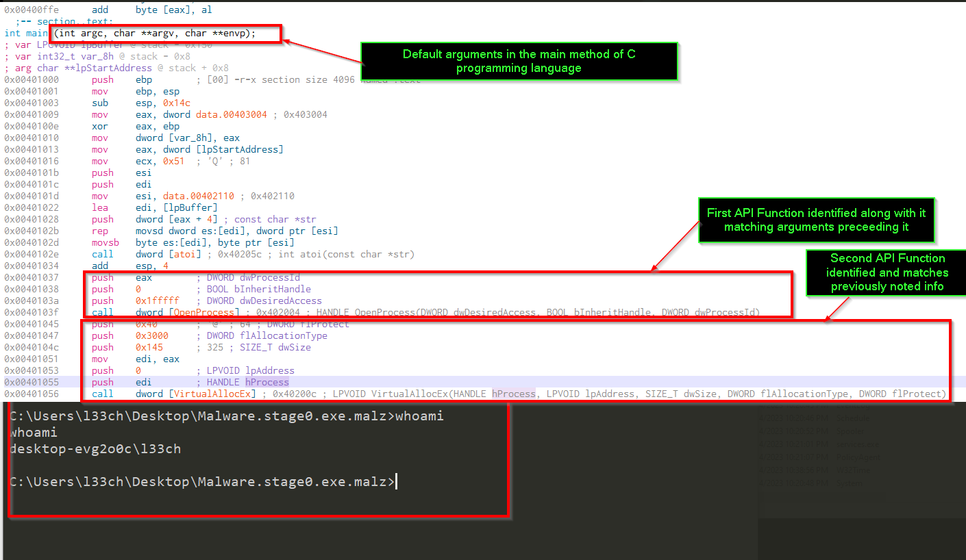The height and width of the screenshot is (560, 966).
Task: Select the 'BOOL bInheritHandle' comment after push 0
Action: tap(259, 289)
